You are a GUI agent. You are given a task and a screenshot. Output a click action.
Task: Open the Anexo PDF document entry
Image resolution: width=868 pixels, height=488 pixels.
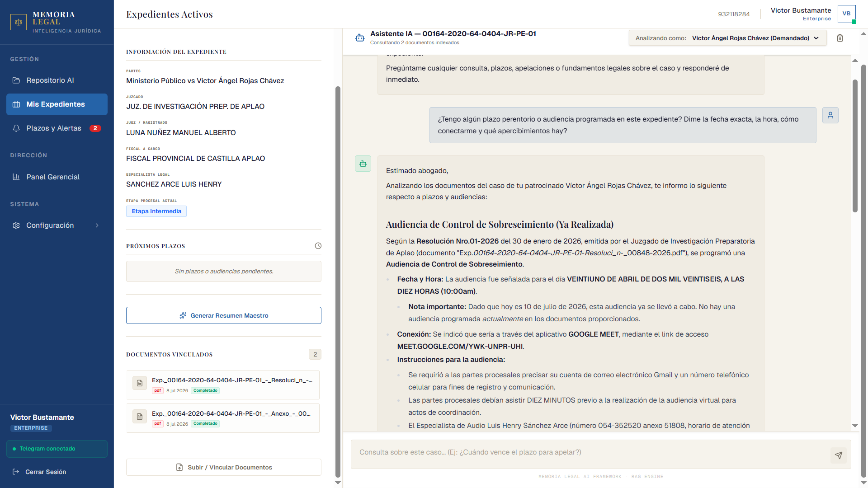point(223,418)
